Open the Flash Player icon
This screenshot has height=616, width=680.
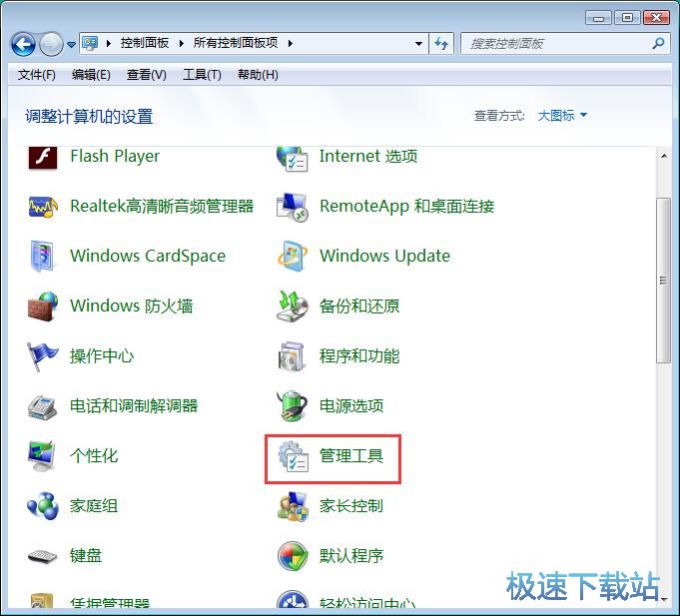point(43,157)
